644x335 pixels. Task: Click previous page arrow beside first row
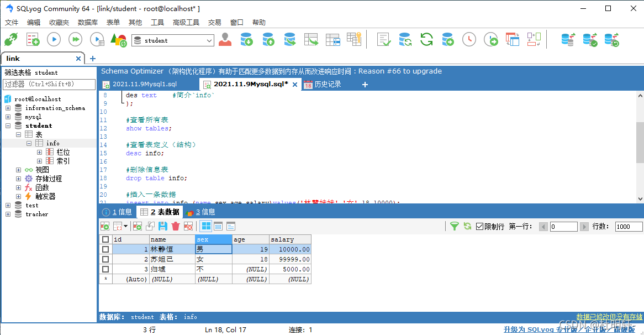pyautogui.click(x=543, y=227)
